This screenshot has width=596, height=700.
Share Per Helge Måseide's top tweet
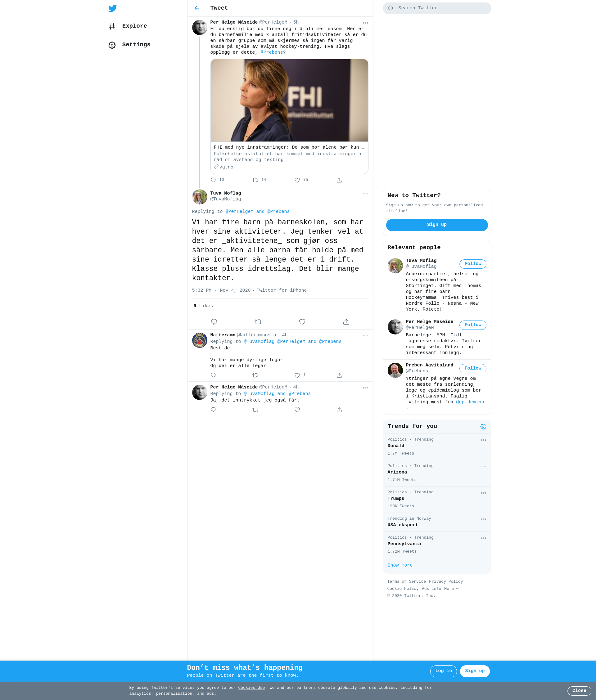click(x=339, y=180)
